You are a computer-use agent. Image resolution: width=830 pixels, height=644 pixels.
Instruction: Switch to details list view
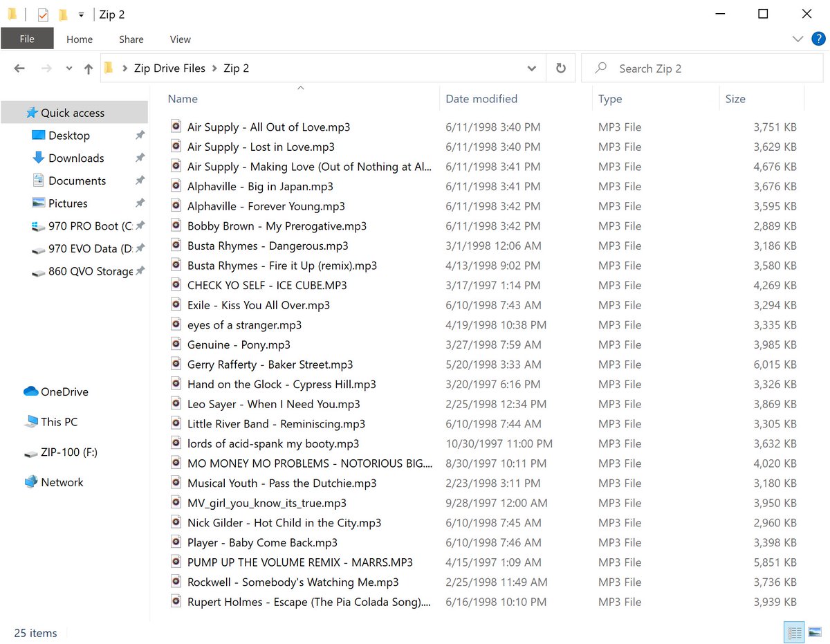(x=794, y=632)
